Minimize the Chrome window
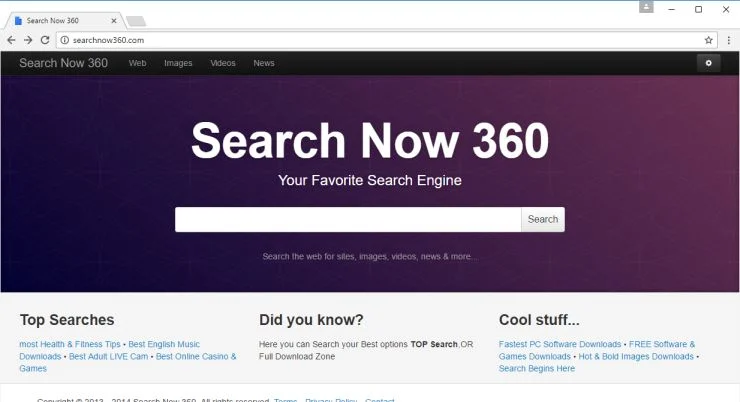Screen dimensions: 740x402 point(672,9)
